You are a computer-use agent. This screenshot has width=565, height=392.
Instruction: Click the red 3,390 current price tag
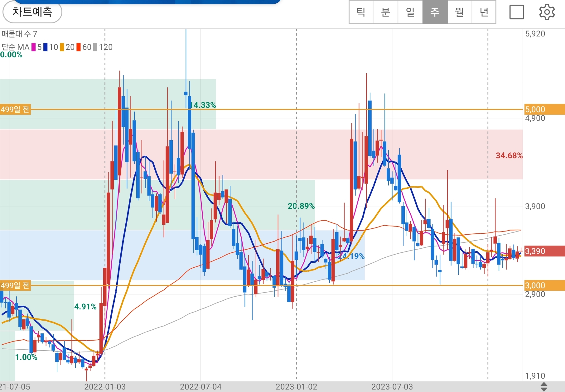tap(544, 251)
